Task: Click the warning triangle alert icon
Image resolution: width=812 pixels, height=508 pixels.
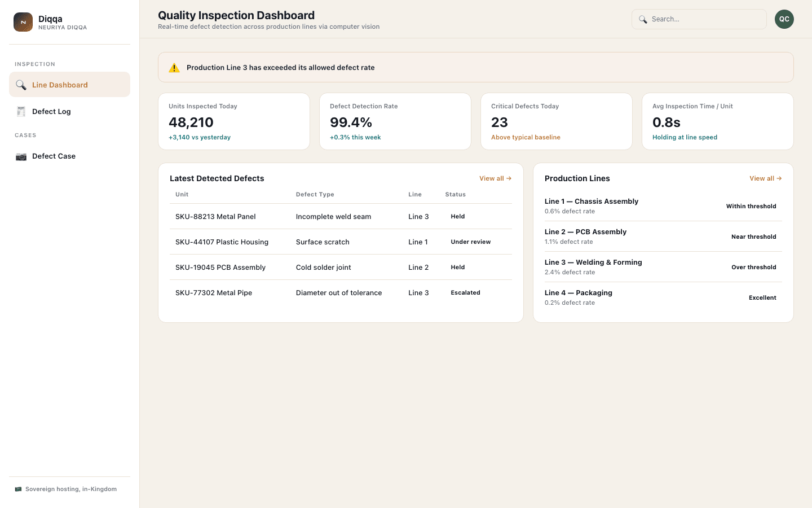Action: (x=174, y=68)
